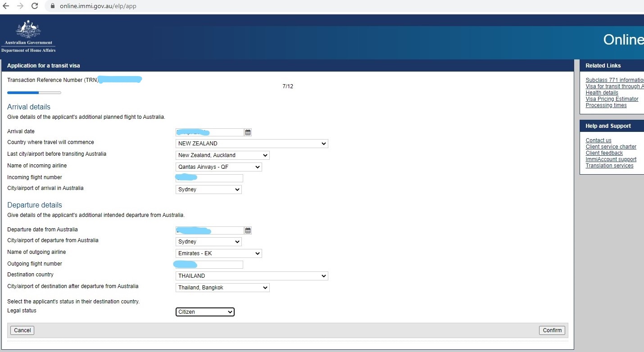The image size is (644, 352).
Task: Click the 7/12 page counter text
Action: (288, 86)
